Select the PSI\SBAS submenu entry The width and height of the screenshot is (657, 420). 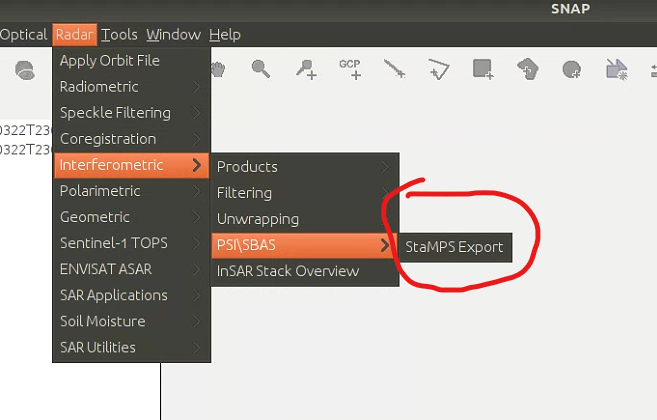pyautogui.click(x=305, y=245)
